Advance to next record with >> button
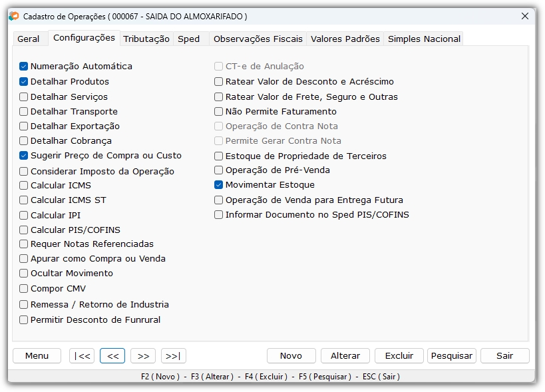Viewport: 545px width, 392px height. 143,356
